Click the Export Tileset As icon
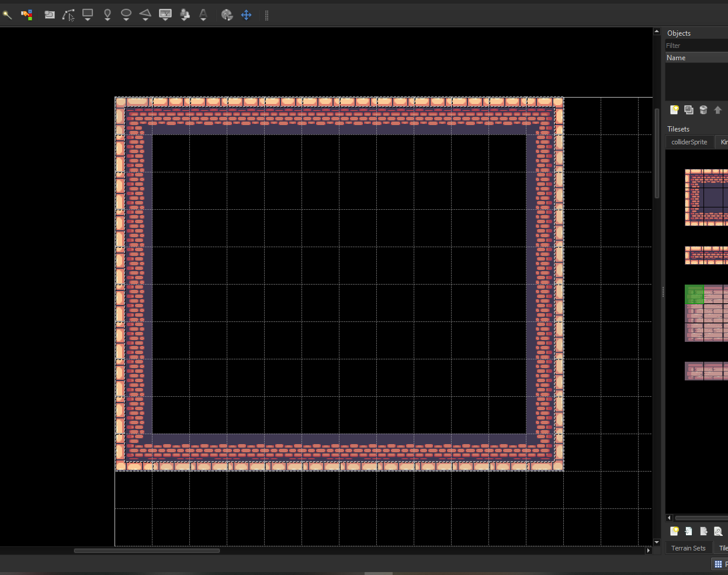The height and width of the screenshot is (575, 728). (703, 531)
